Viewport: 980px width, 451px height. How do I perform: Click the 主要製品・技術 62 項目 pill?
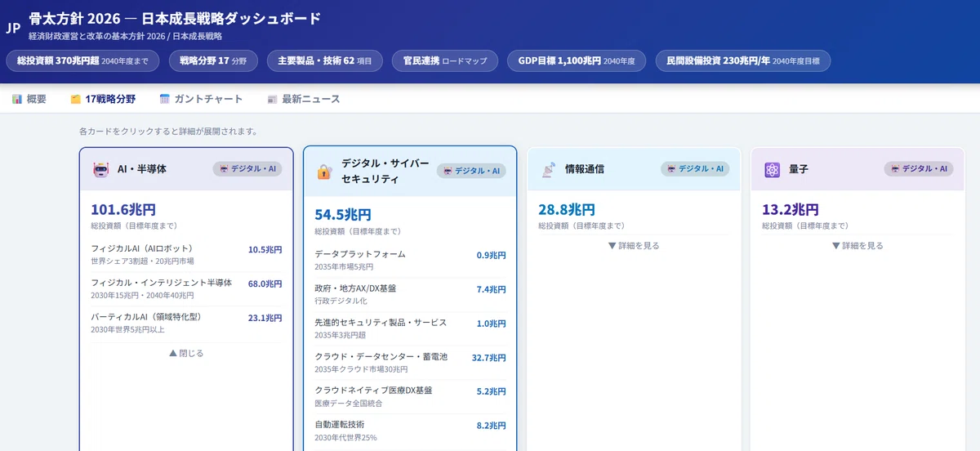click(x=324, y=60)
